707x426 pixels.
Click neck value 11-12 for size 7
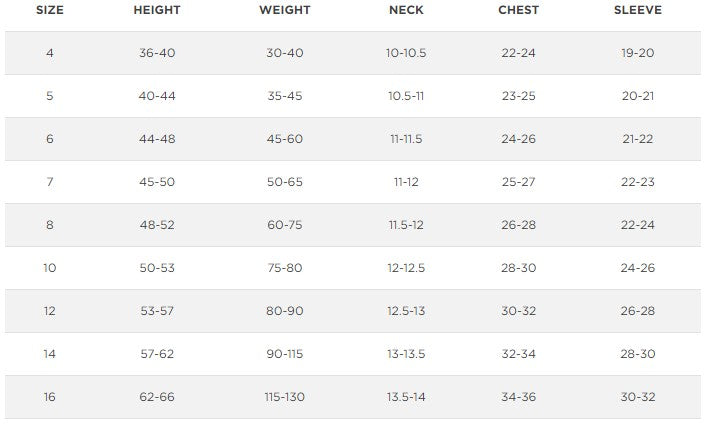(x=406, y=182)
